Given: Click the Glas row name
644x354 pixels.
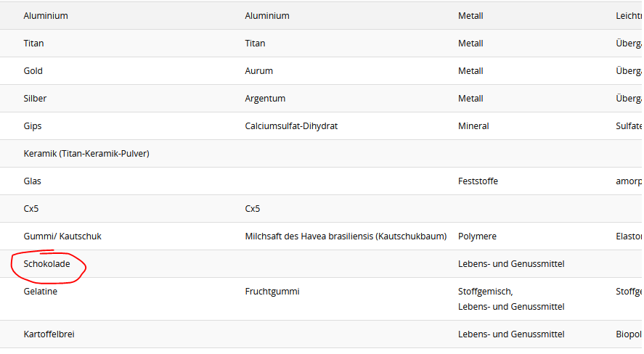Looking at the screenshot, I should click(x=32, y=181).
